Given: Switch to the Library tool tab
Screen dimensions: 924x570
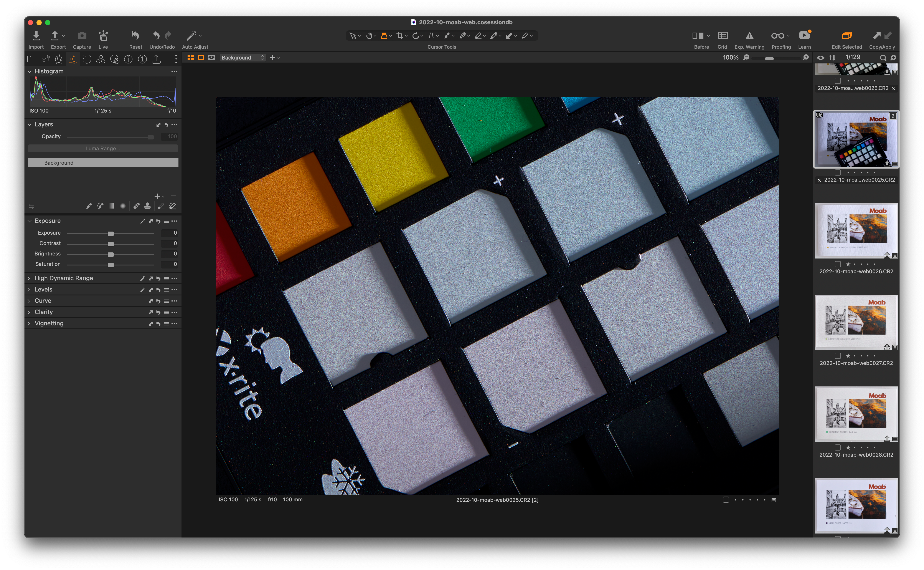Looking at the screenshot, I should pyautogui.click(x=31, y=59).
